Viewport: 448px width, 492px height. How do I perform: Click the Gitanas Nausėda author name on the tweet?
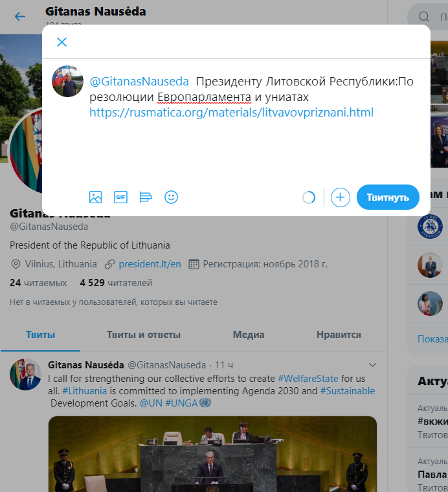point(86,365)
